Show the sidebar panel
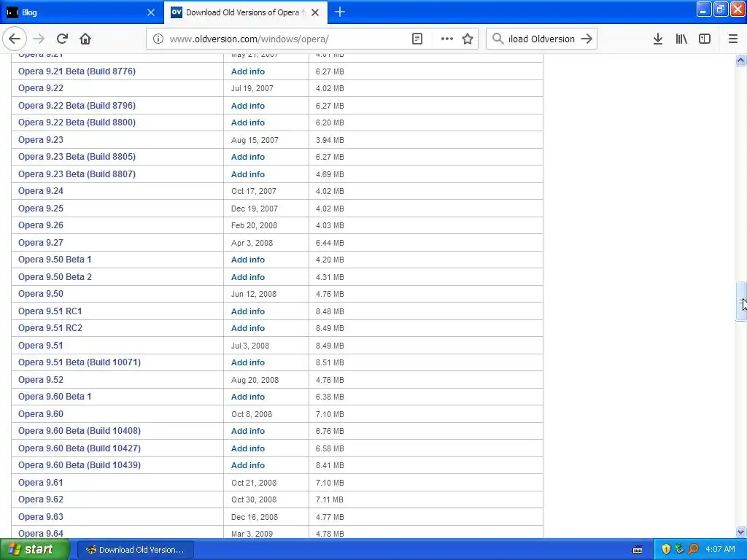The image size is (747, 560). pyautogui.click(x=705, y=39)
